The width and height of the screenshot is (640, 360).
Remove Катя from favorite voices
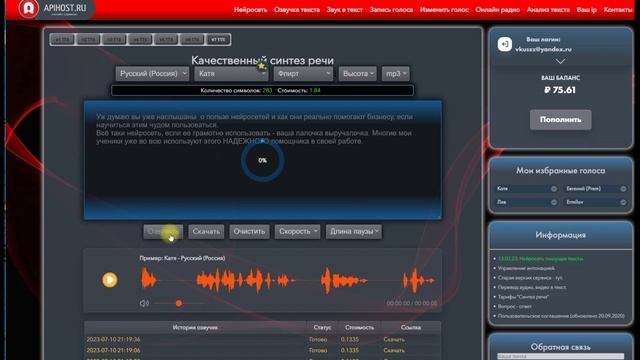click(x=553, y=189)
